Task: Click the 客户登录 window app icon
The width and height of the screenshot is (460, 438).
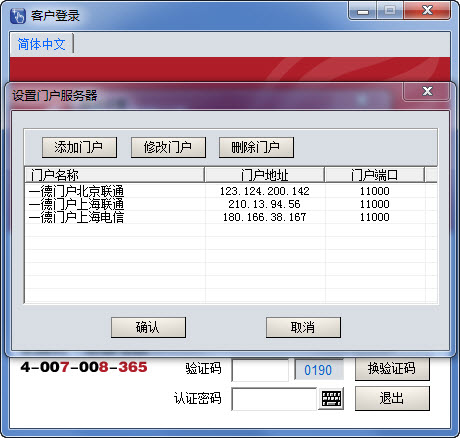Action: 18,16
